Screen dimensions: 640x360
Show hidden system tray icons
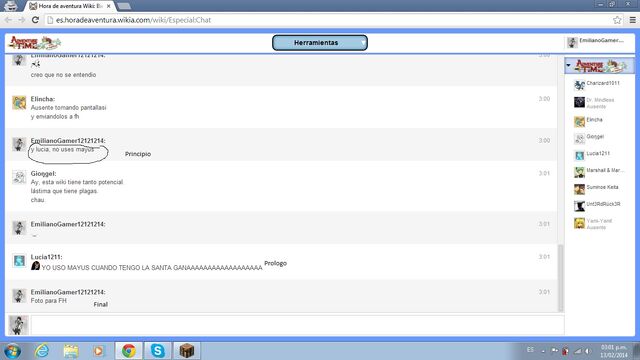tap(543, 351)
